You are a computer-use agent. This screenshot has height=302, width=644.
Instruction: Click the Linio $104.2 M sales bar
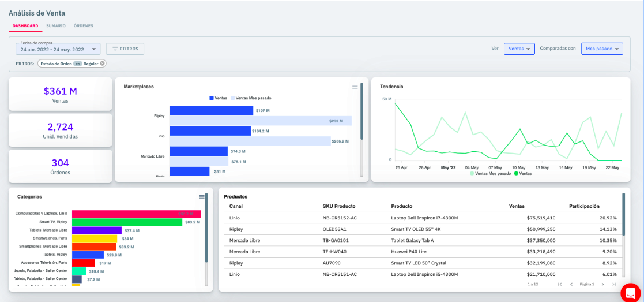[x=210, y=131]
